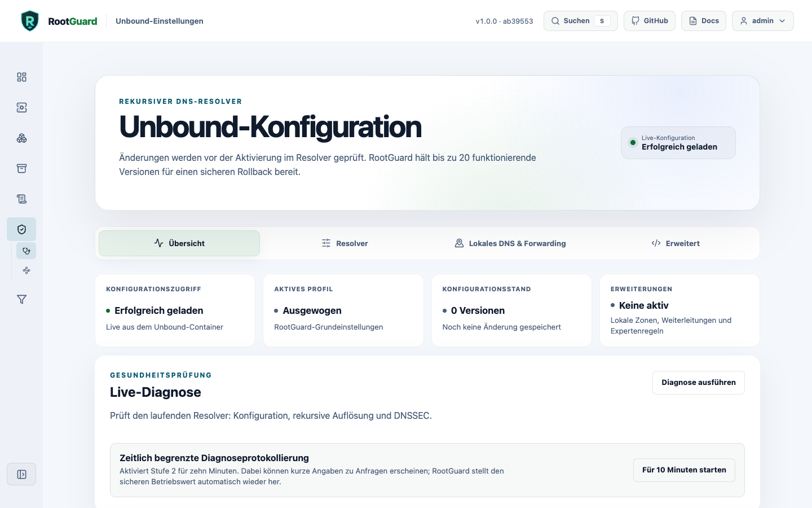Click the 'S' shortcut key badge
Viewport: 812px width, 508px height.
coord(602,21)
